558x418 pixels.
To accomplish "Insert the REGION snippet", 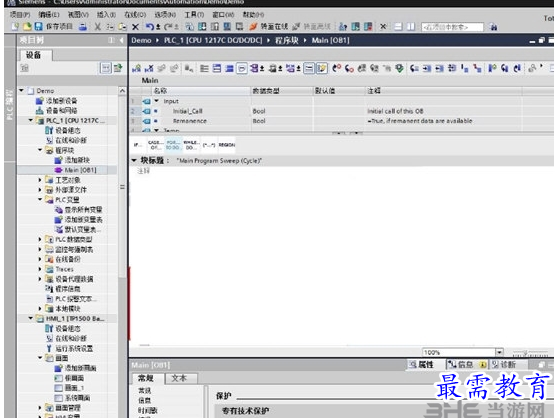I will click(227, 145).
